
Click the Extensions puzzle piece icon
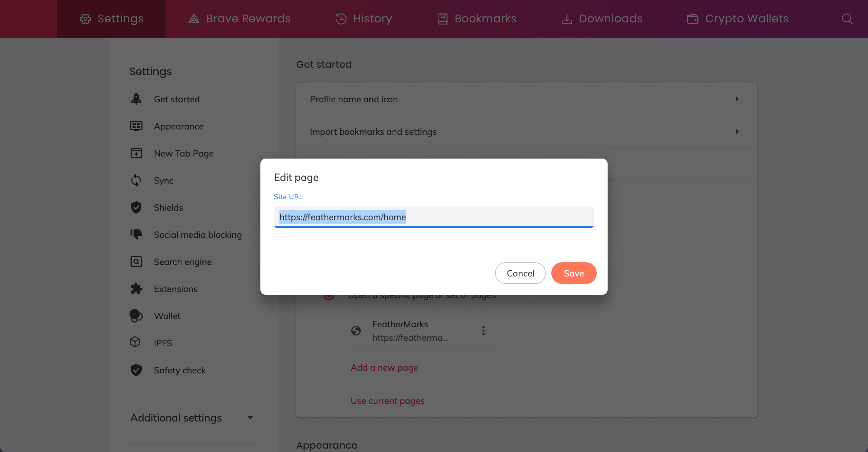(136, 289)
